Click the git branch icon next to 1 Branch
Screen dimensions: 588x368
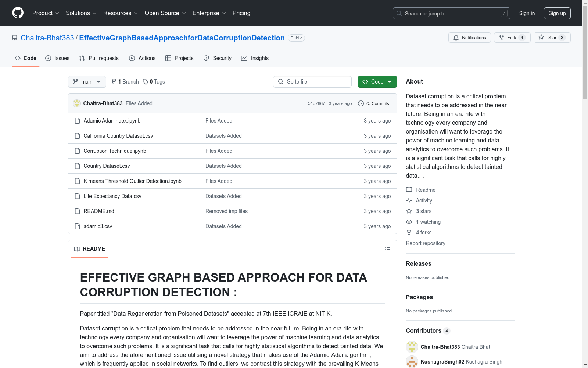tap(114, 82)
